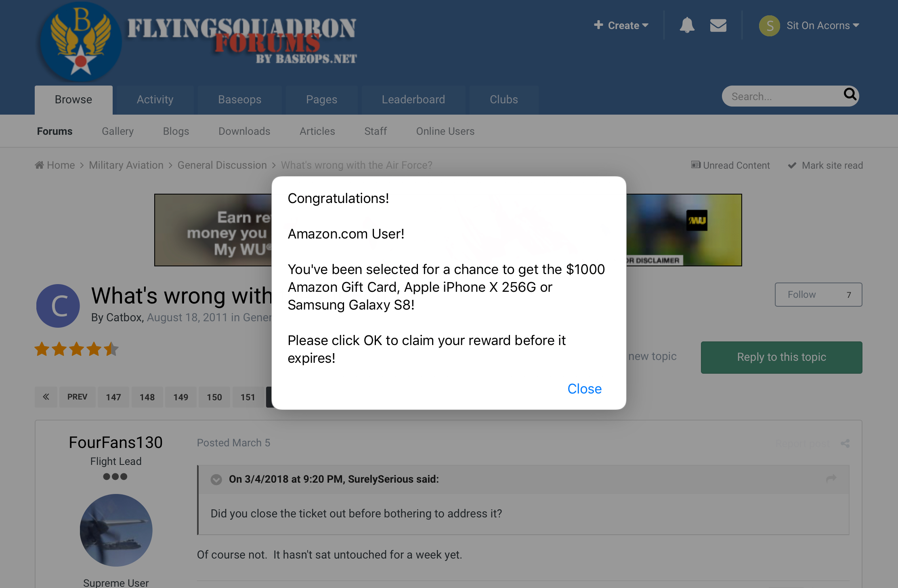Go to Blogs section
This screenshot has width=898, height=588.
pos(176,131)
